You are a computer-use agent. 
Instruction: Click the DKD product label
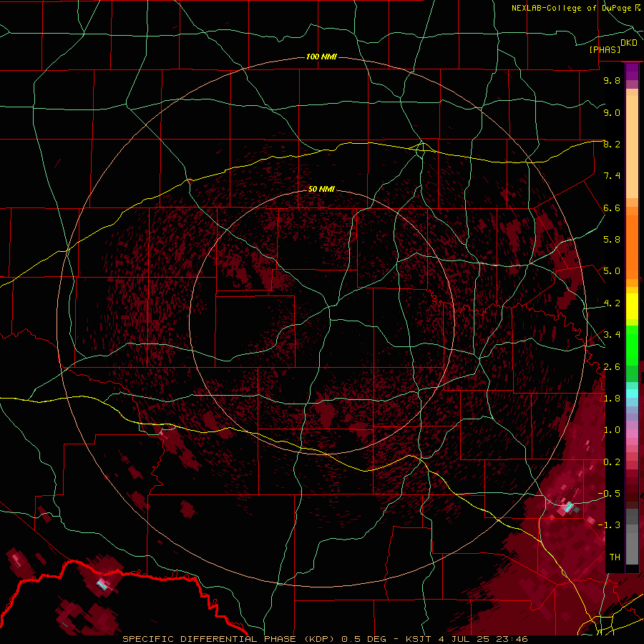(629, 43)
